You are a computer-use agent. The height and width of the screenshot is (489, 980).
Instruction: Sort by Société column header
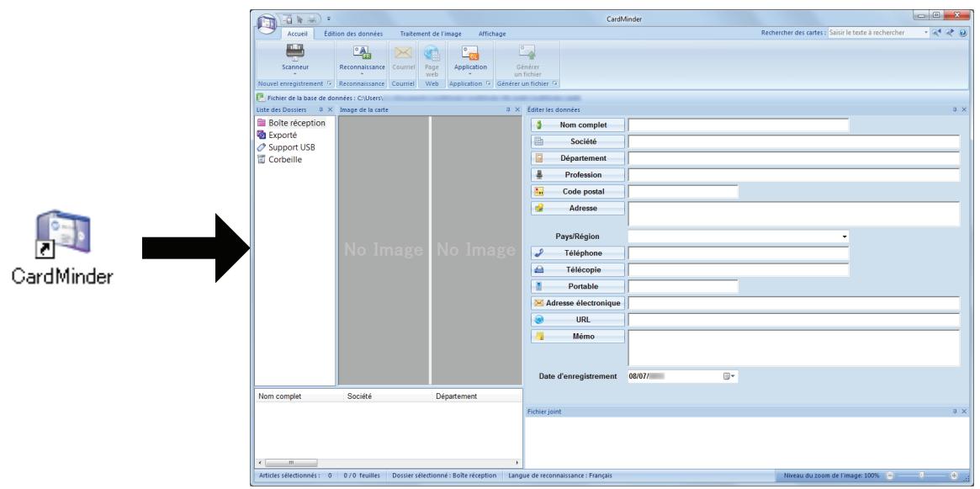[388, 396]
